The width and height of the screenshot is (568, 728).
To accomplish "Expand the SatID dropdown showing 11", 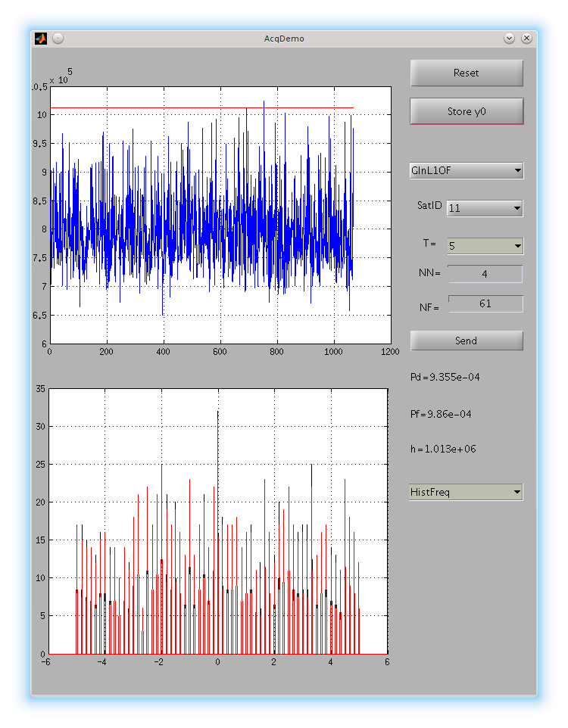I will [485, 208].
